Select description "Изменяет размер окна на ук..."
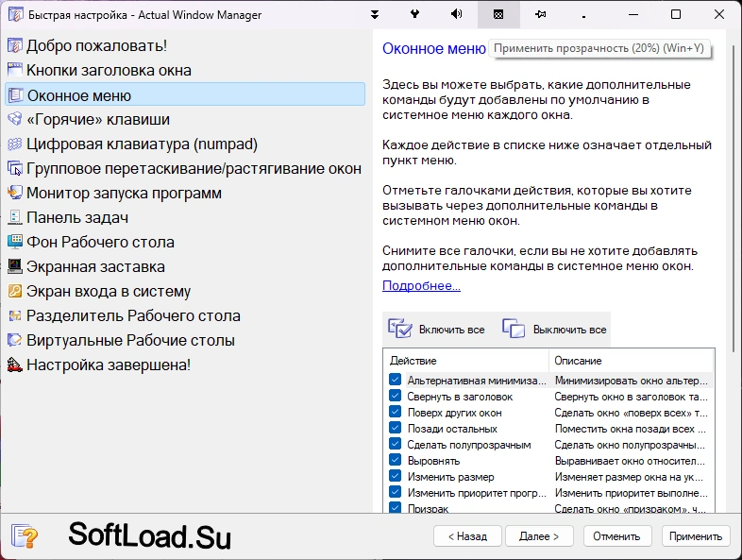742x560 pixels. pyautogui.click(x=629, y=477)
